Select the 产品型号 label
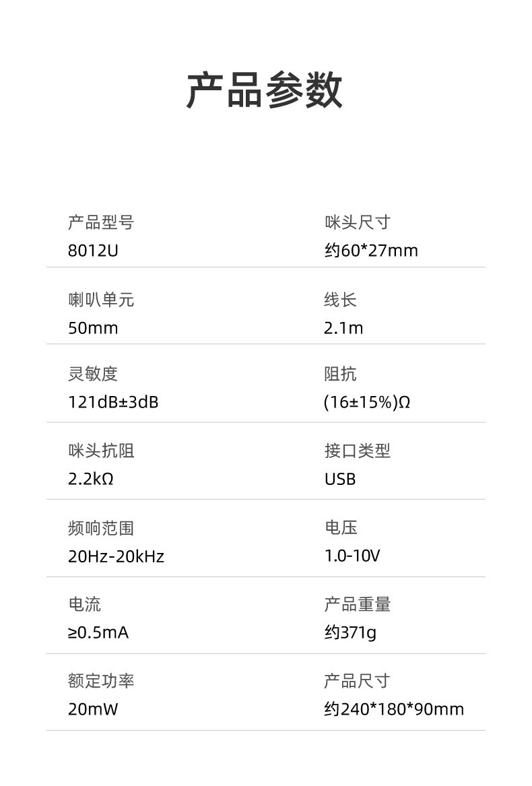Image resolution: width=532 pixels, height=786 pixels. pyautogui.click(x=101, y=222)
